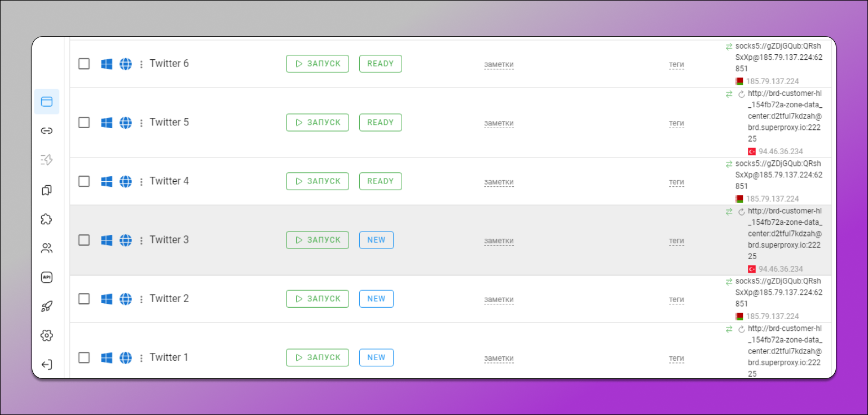Screen dimensions: 868x415
Task: Click the NEW status badge of Twitter 1
Action: (x=376, y=357)
